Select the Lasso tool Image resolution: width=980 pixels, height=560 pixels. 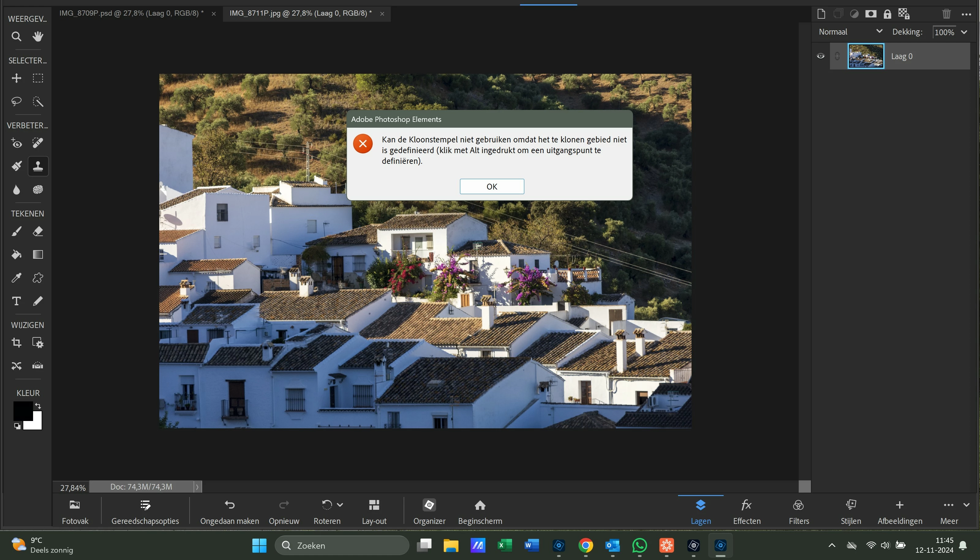16,102
